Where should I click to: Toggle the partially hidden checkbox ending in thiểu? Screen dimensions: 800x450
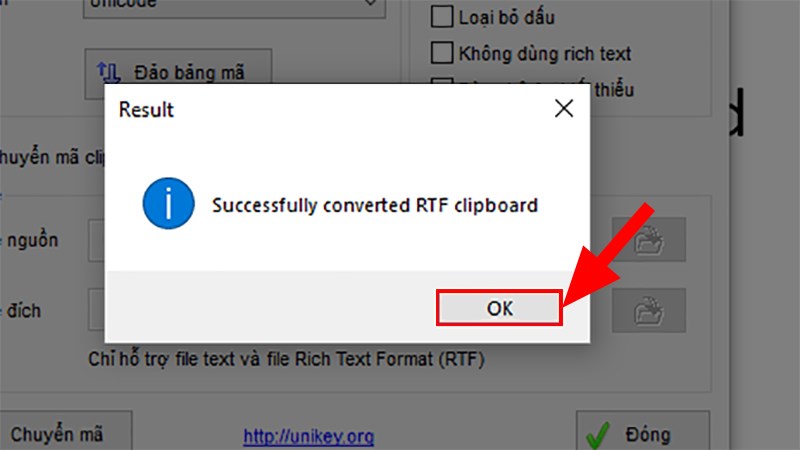[441, 81]
